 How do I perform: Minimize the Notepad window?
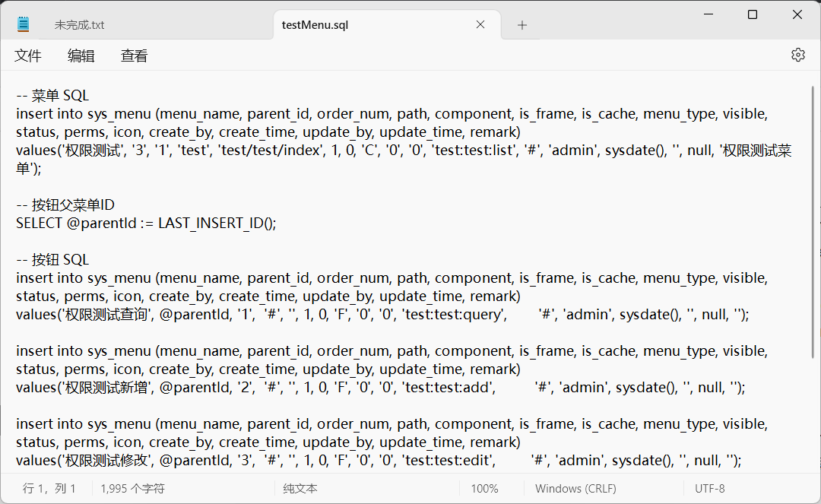(707, 14)
